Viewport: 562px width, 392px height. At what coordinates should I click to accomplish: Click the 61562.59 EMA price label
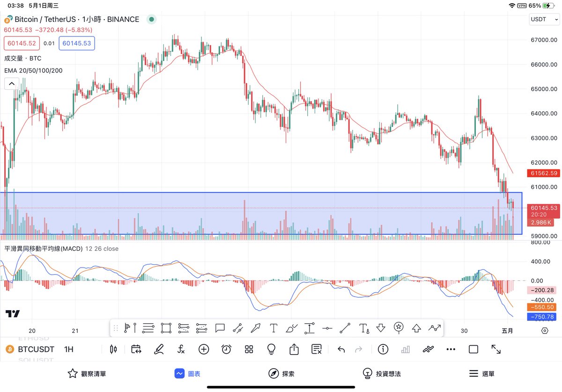[x=544, y=173]
